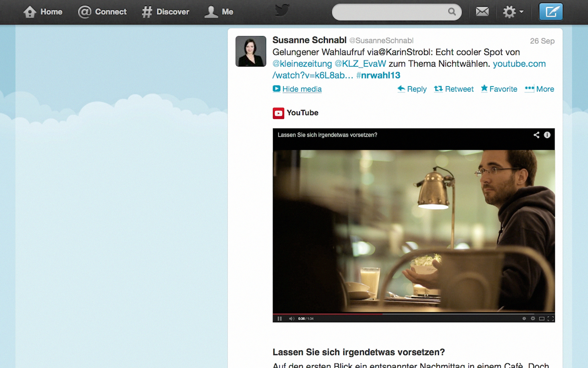Viewport: 588px width, 368px height.
Task: Mute the video volume
Action: [x=291, y=319]
